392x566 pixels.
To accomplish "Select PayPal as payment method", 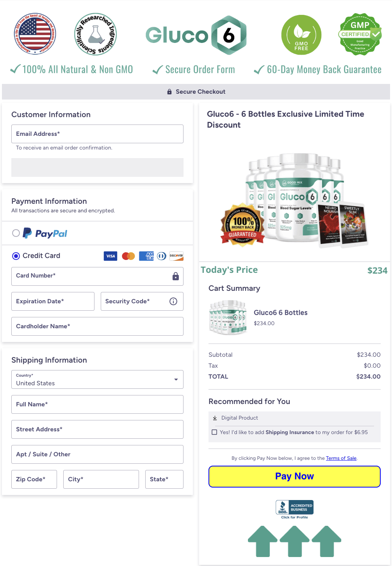I will [x=16, y=233].
